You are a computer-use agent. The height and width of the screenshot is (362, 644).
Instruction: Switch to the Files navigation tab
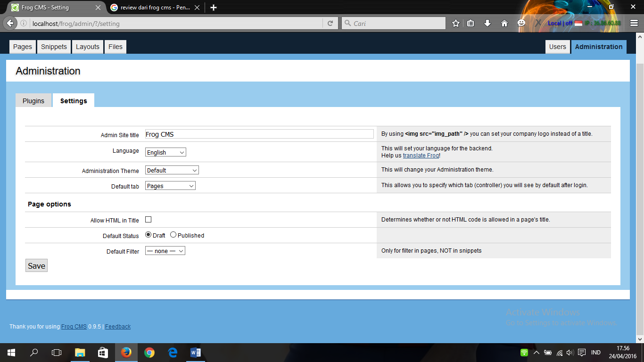[116, 47]
